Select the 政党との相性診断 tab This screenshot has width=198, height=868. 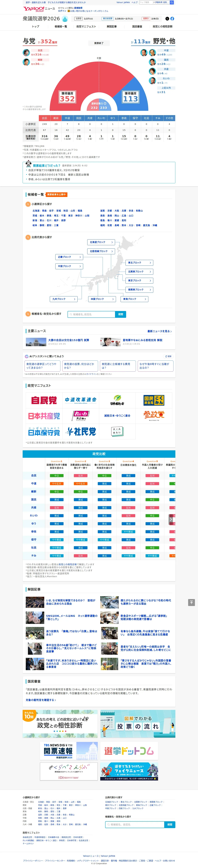163,27
